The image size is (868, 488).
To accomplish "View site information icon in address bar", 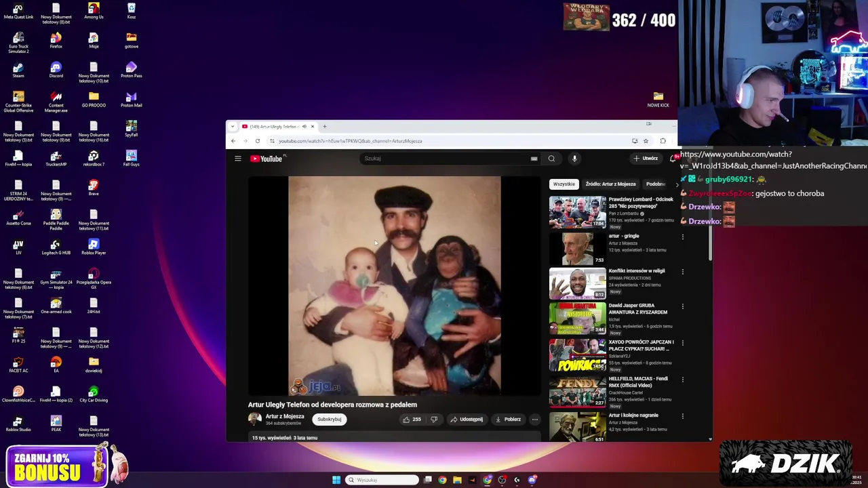I will (x=272, y=141).
